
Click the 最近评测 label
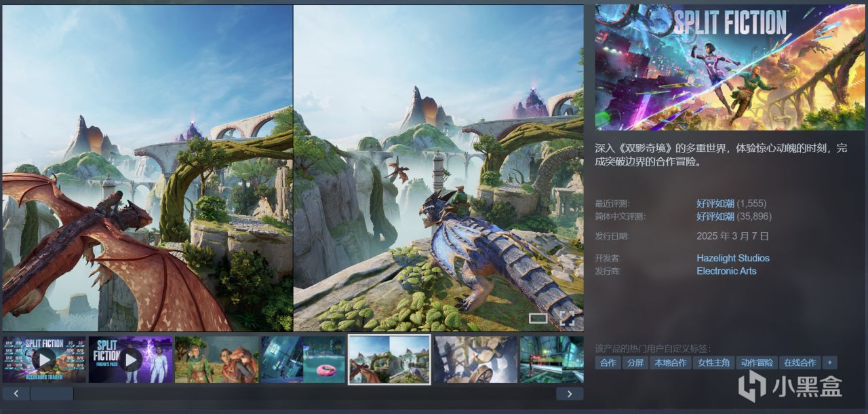pos(612,204)
